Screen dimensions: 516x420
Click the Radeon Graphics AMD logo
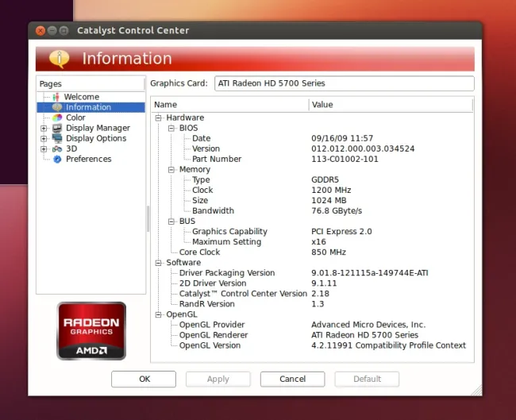pos(91,329)
